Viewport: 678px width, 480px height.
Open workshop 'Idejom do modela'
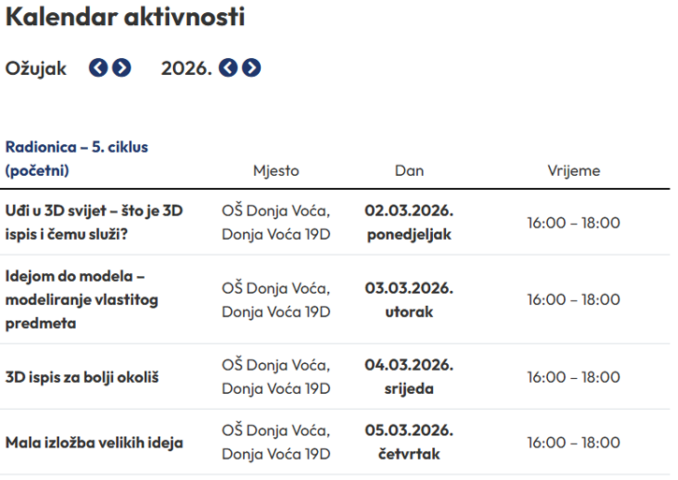click(81, 299)
